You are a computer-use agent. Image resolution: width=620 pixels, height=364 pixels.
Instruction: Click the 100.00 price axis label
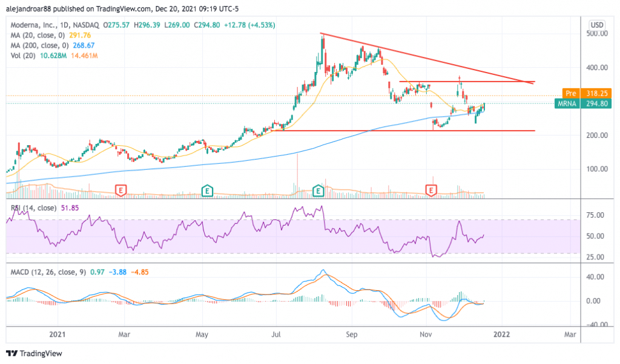click(596, 169)
